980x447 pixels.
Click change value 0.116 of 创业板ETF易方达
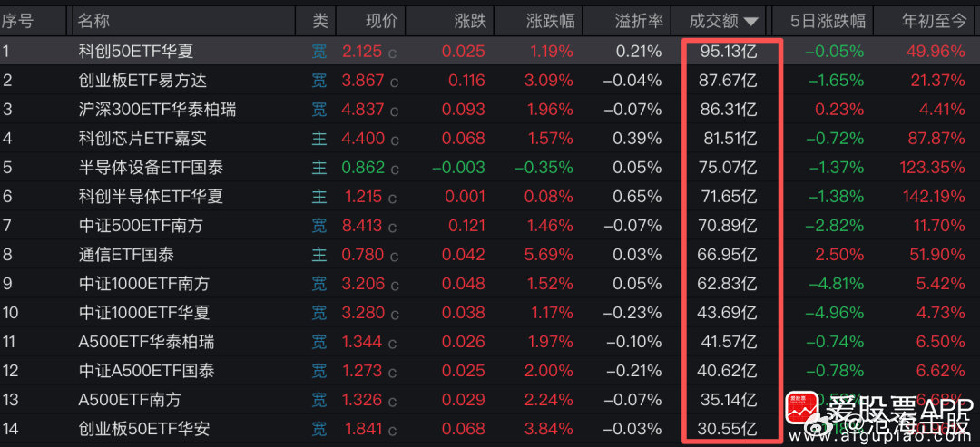click(465, 80)
